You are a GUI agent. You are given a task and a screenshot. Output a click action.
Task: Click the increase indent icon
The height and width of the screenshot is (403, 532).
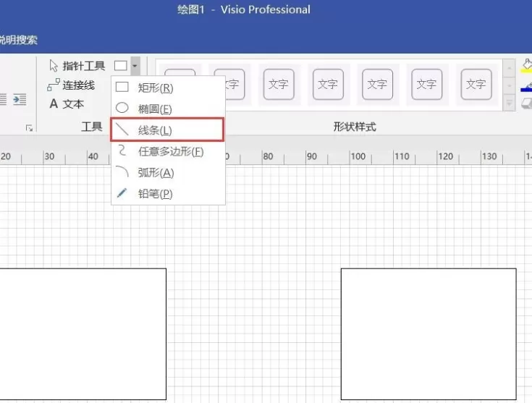(20, 100)
